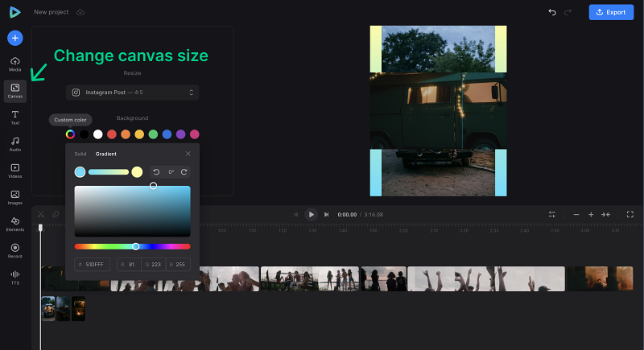The image size is (644, 350).
Task: Open the Canvas sidebar panel
Action: [15, 91]
